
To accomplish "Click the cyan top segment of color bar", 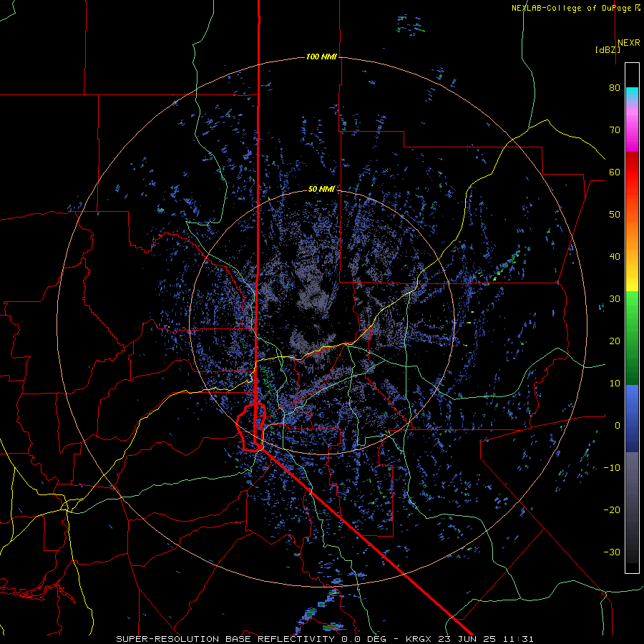I will pyautogui.click(x=632, y=92).
